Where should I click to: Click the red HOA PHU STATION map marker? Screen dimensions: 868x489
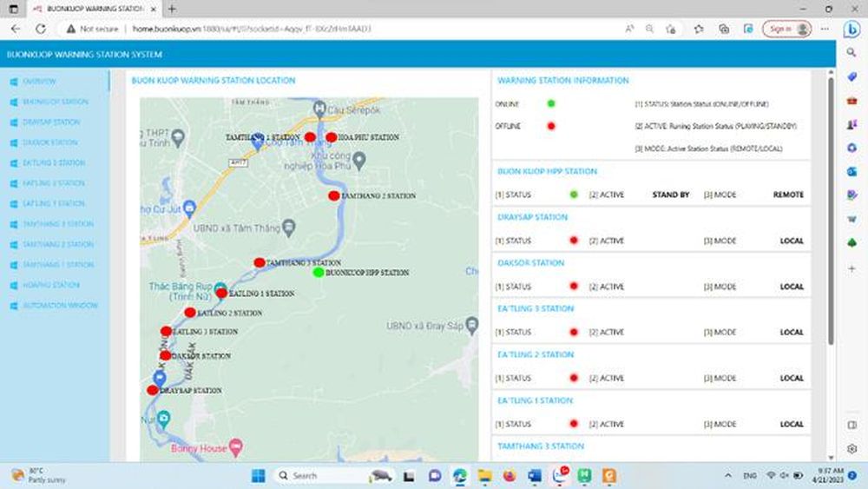pos(331,136)
